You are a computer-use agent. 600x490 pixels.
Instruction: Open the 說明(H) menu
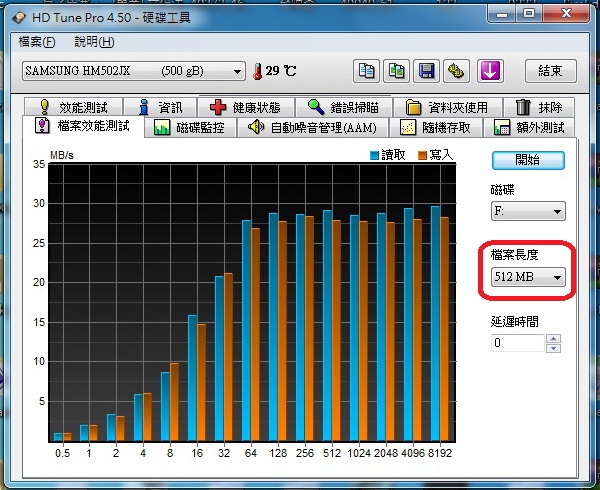[x=94, y=42]
